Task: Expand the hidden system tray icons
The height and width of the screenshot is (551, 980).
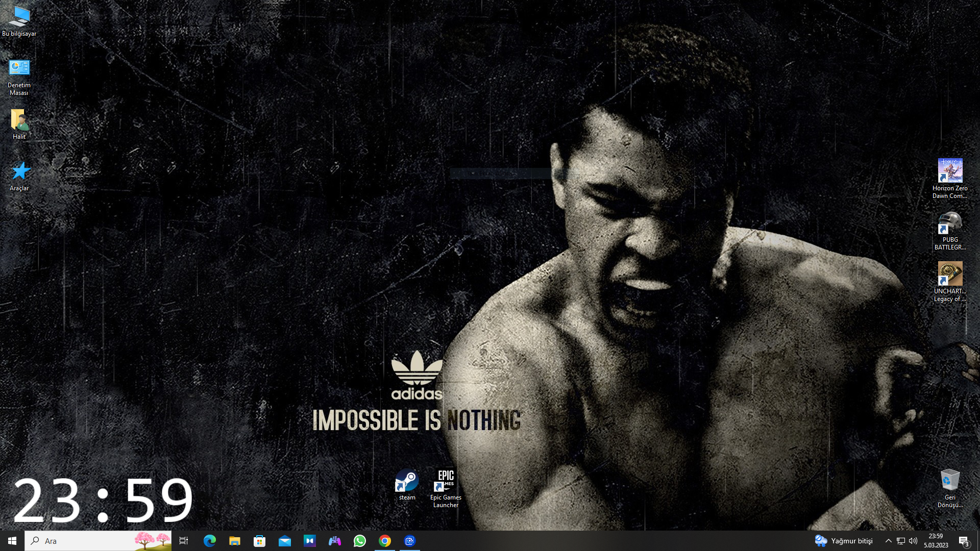Action: (x=888, y=541)
